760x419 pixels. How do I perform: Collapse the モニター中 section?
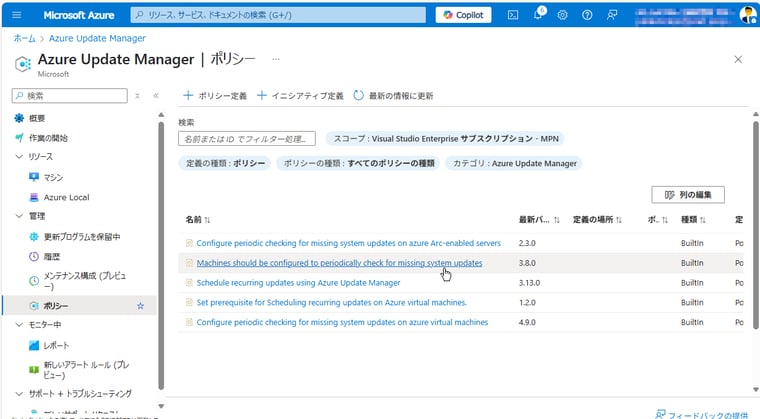coord(19,324)
